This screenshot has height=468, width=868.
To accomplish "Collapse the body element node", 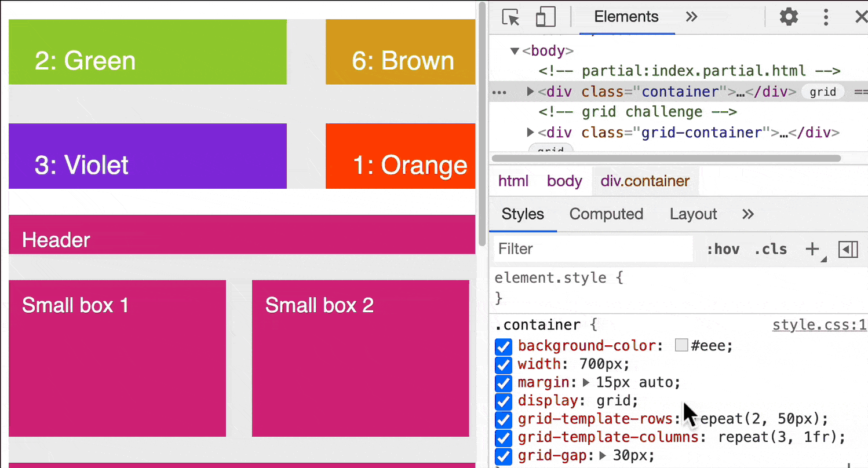I will pos(514,51).
